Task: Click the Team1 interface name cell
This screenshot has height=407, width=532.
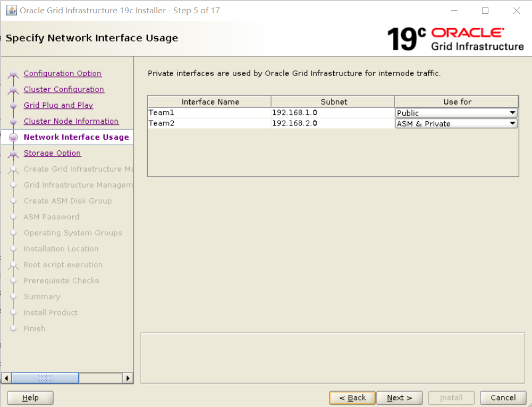Action: 209,113
